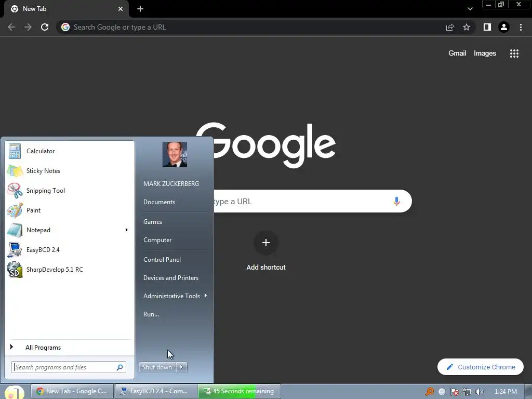The width and height of the screenshot is (532, 399).
Task: Open Chrome three-dot menu
Action: [x=521, y=27]
